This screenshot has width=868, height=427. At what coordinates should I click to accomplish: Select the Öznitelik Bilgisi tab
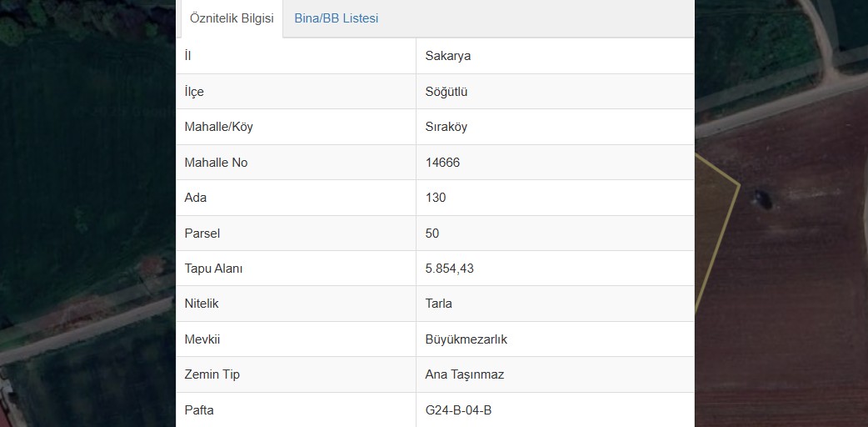coord(232,18)
